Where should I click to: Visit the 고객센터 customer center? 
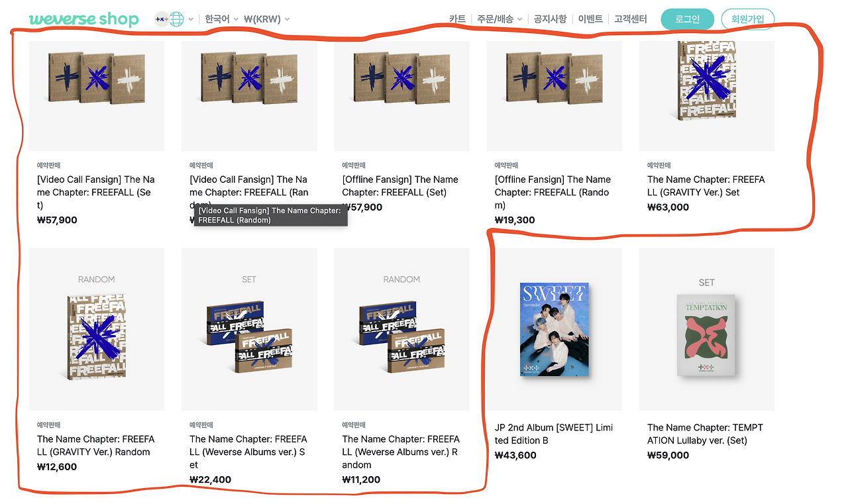631,19
